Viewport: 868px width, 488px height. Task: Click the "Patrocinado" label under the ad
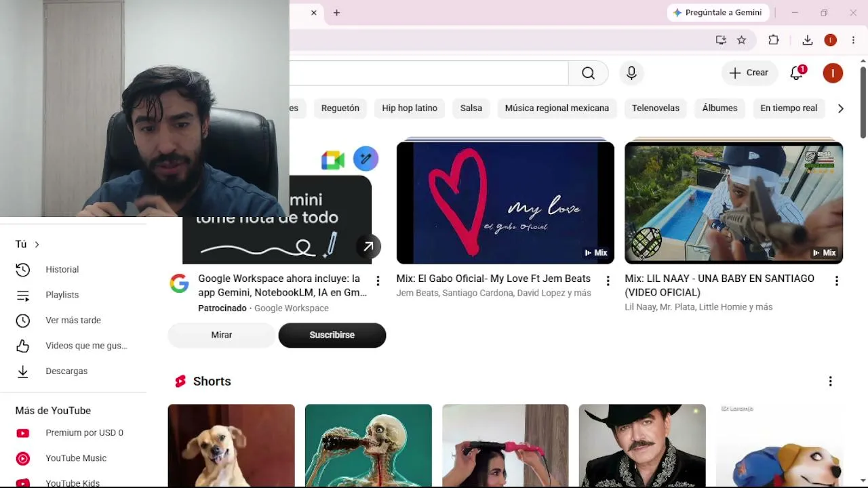[222, 308]
